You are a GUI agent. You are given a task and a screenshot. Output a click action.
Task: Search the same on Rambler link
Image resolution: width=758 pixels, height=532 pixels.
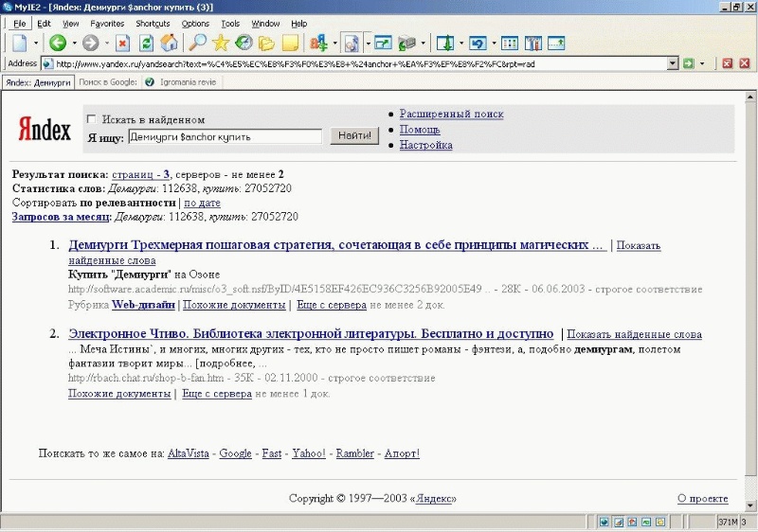point(354,453)
